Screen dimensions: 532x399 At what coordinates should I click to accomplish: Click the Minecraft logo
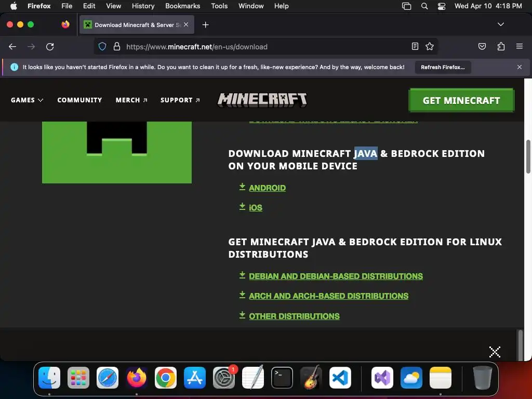262,100
